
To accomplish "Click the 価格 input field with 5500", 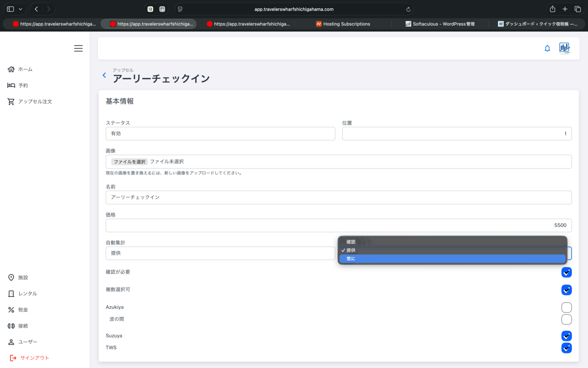I will point(338,225).
